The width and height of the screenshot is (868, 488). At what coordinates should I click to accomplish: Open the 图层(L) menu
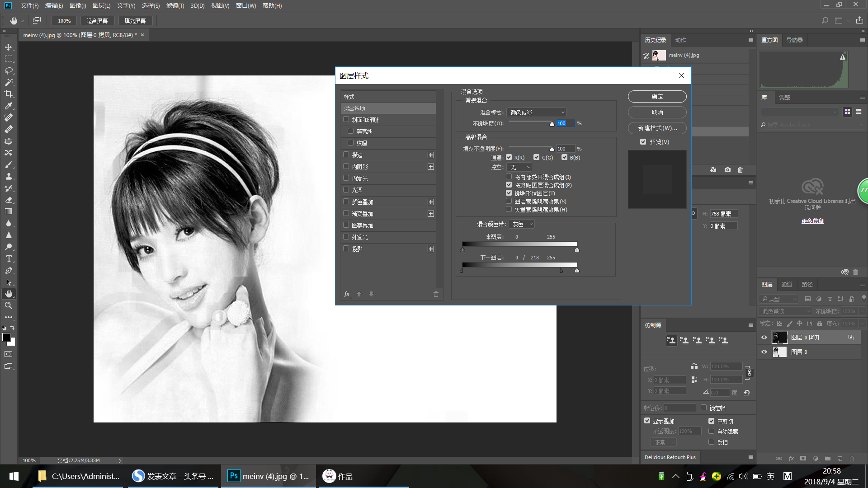tap(101, 5)
